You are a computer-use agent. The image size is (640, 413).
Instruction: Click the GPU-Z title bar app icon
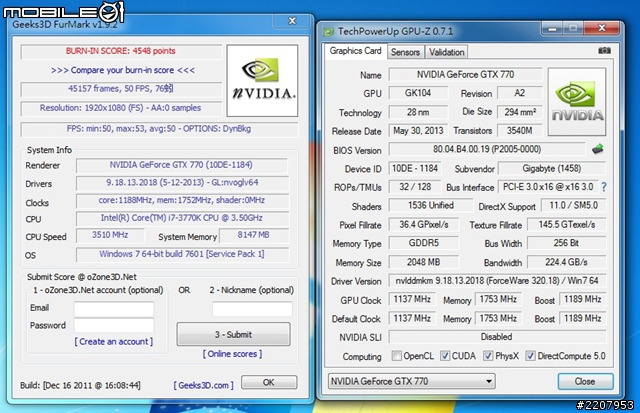point(328,31)
